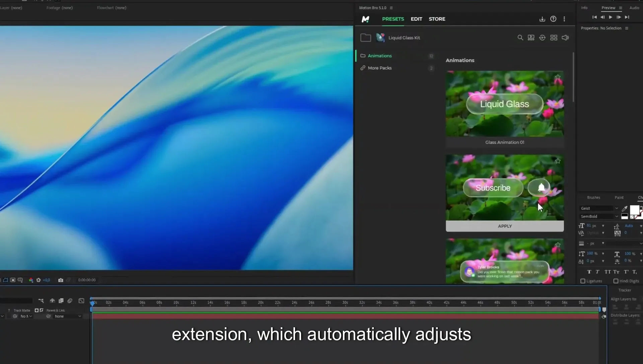Viewport: 643px width, 364px height.
Task: Click the search magnifier in Motion Bro
Action: pos(520,37)
